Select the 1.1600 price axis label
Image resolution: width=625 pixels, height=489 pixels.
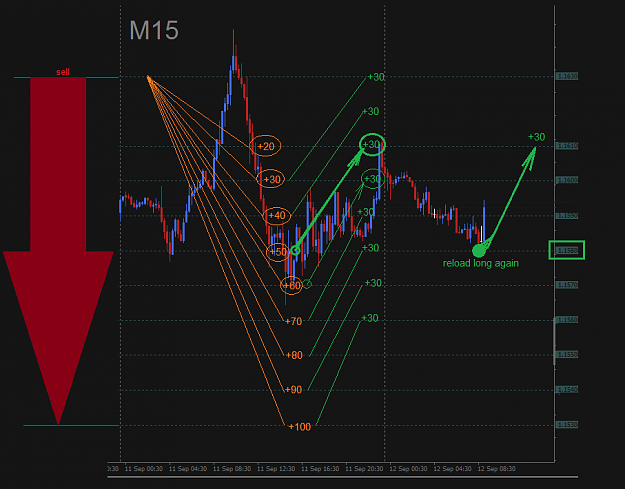click(x=567, y=180)
